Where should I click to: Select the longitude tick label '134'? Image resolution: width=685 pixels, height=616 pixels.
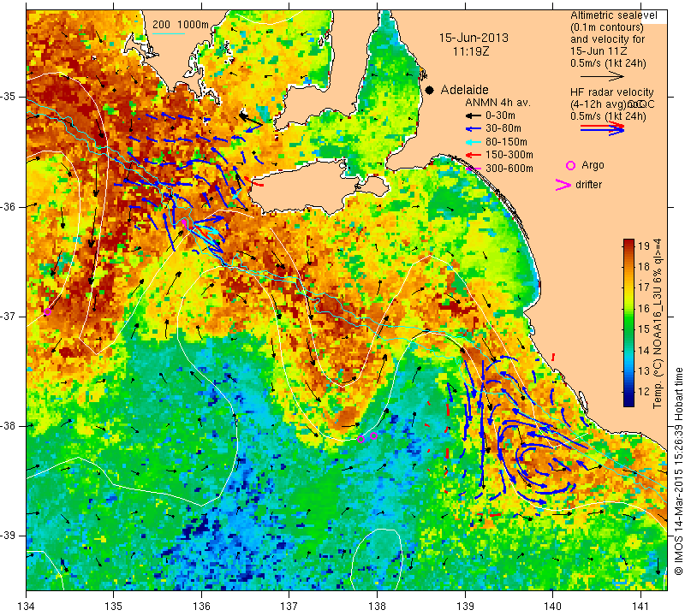point(27,607)
